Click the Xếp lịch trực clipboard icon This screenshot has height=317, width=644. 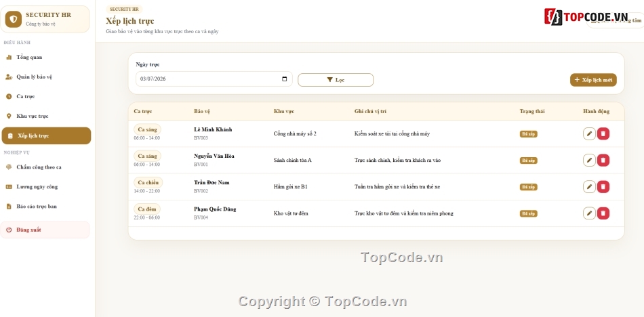coord(11,136)
